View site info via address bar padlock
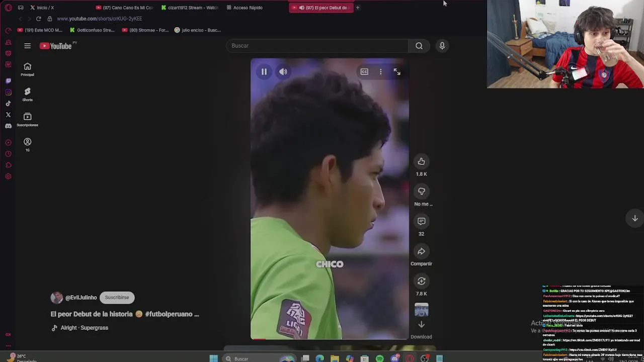644x362 pixels. pyautogui.click(x=49, y=19)
